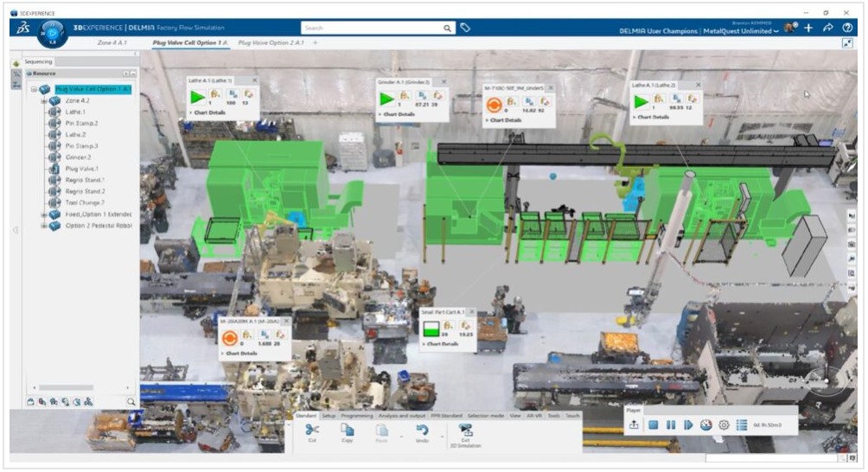Click the Copy icon in Standard toolbar
This screenshot has height=472, width=868.
(347, 430)
